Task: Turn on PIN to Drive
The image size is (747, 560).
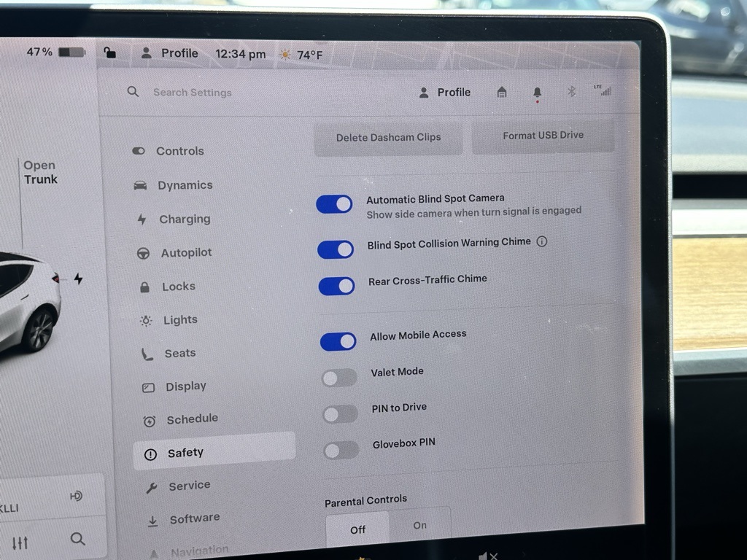Action: pos(341,414)
